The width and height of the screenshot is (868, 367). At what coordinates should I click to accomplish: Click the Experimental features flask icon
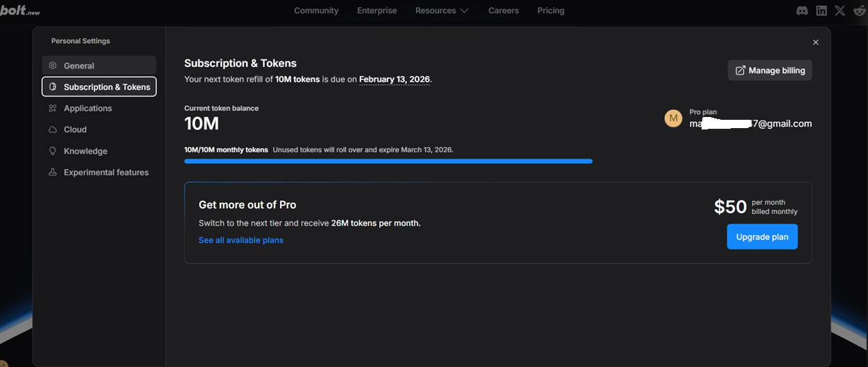(53, 172)
